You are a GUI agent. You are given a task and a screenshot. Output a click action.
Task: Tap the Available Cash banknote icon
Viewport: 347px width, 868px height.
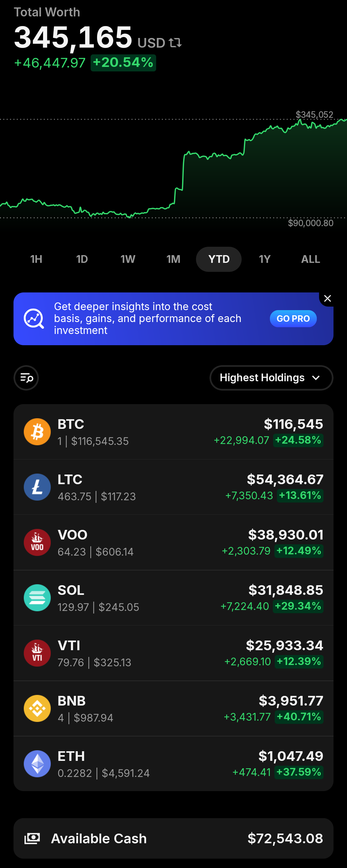[32, 838]
